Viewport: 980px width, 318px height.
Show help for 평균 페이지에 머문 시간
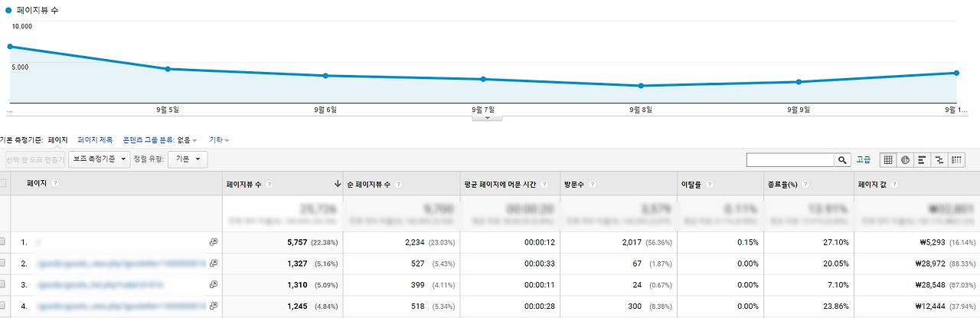pyautogui.click(x=544, y=185)
